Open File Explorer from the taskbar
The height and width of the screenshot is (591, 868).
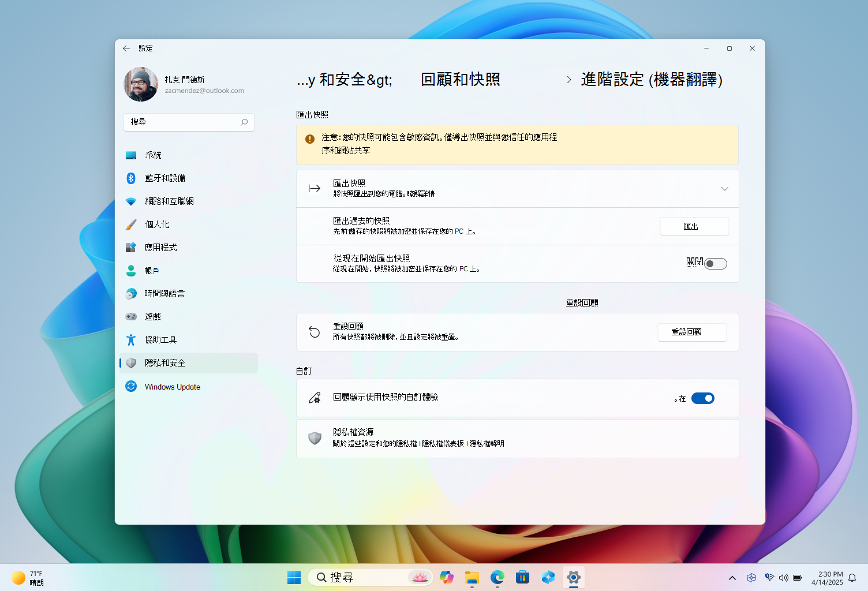[472, 577]
